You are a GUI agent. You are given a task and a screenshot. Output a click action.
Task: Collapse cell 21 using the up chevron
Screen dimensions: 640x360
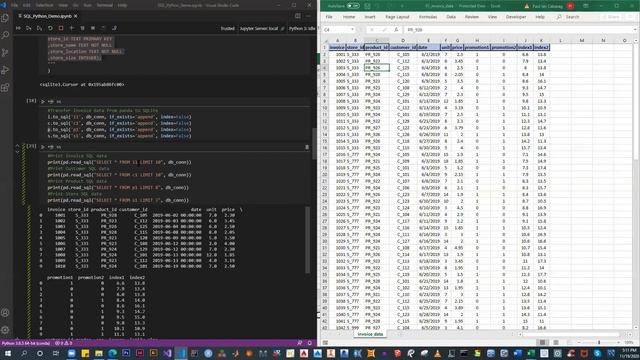click(17, 146)
